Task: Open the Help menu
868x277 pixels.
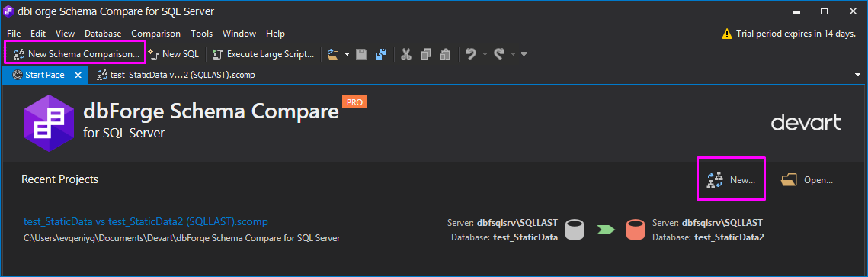Action: [x=275, y=34]
